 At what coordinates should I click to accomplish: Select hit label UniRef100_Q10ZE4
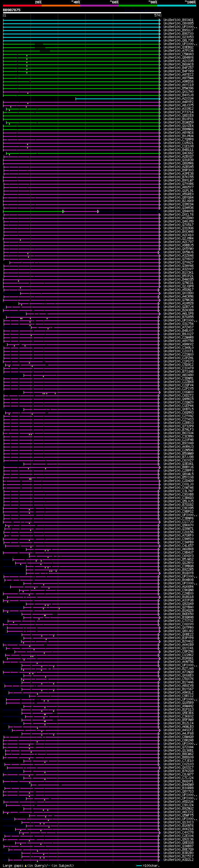(x=179, y=126)
